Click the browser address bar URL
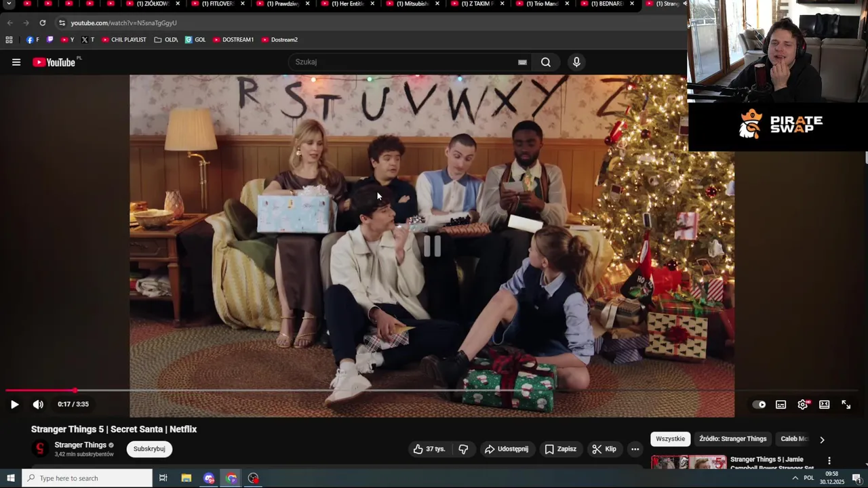Screen dimensions: 868x488 pos(123,23)
